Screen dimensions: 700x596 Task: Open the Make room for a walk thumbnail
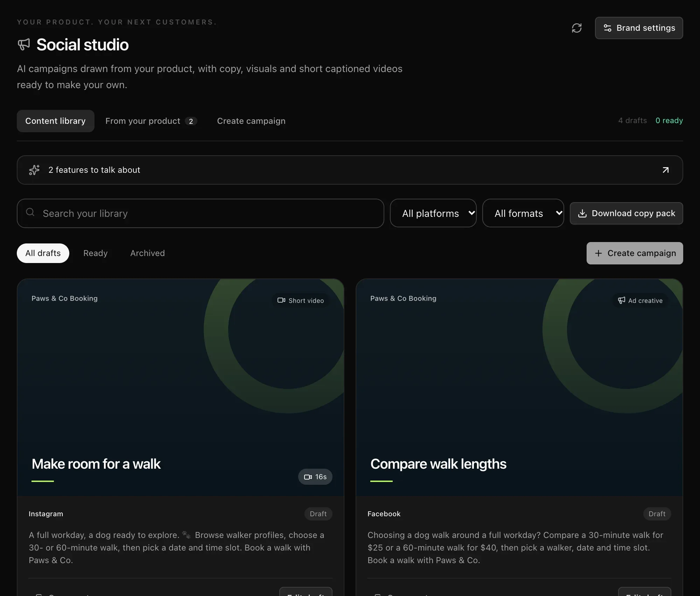tap(181, 387)
